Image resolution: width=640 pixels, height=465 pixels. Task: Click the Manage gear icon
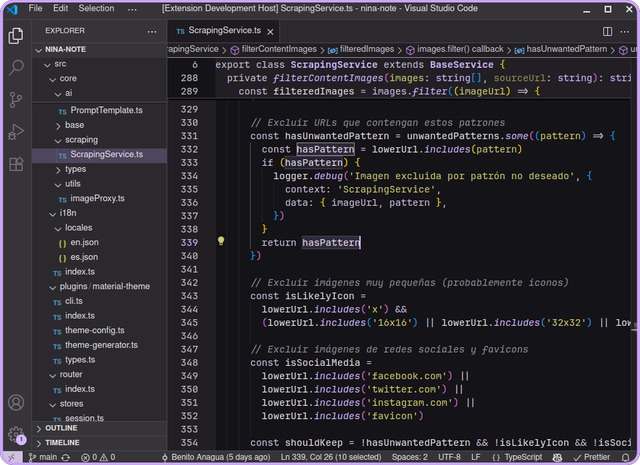coord(16,434)
